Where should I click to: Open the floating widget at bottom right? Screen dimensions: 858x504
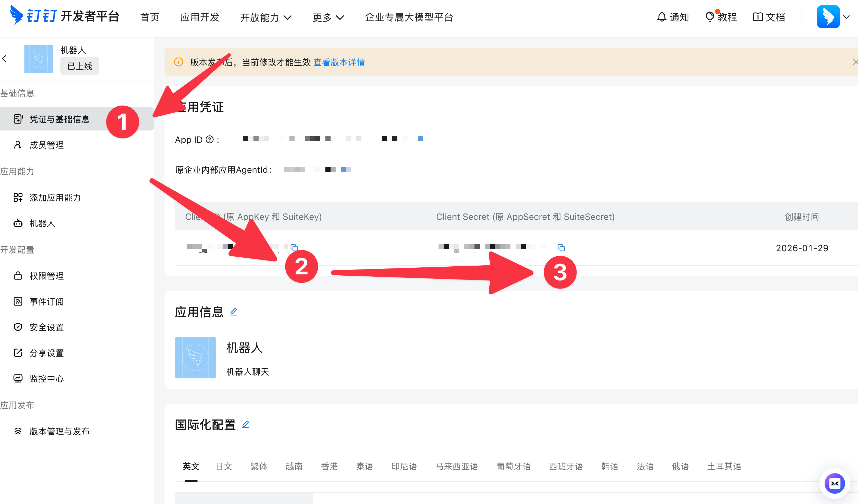point(835,483)
